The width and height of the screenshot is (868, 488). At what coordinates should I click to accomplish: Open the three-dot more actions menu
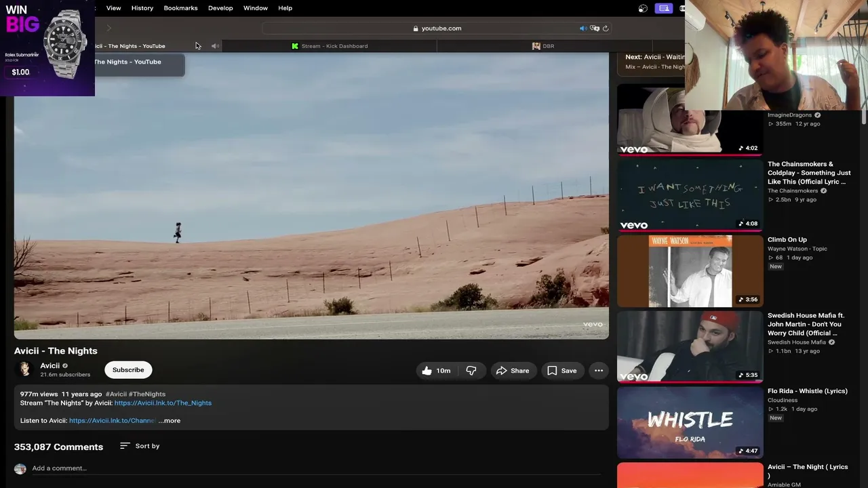coord(599,371)
